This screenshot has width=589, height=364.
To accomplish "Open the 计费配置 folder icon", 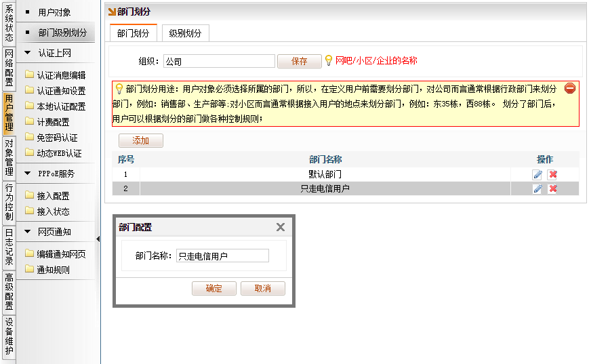I will (29, 121).
